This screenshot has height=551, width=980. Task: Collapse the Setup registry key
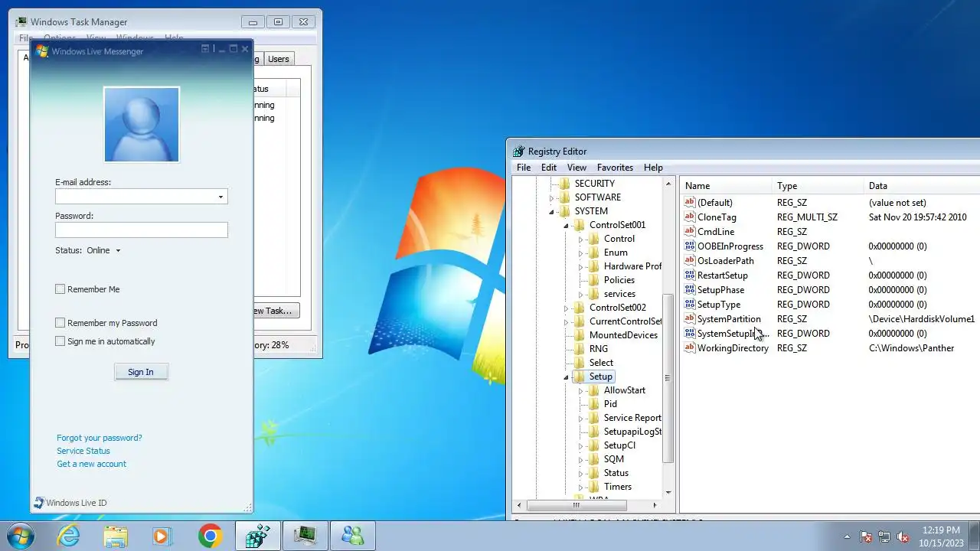[566, 377]
